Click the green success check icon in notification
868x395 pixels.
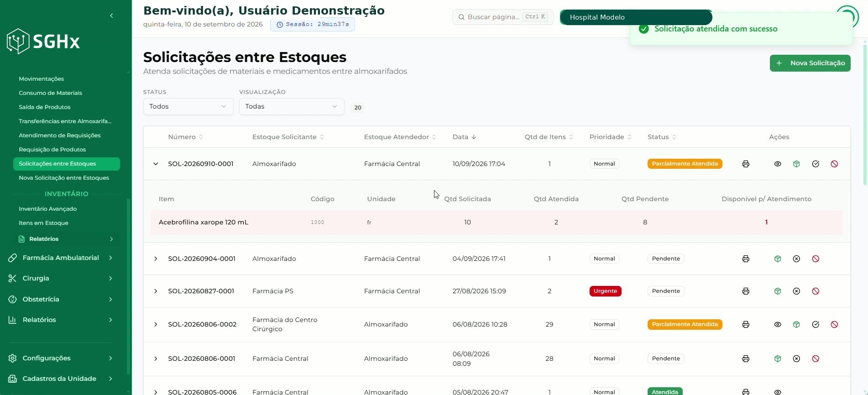644,29
